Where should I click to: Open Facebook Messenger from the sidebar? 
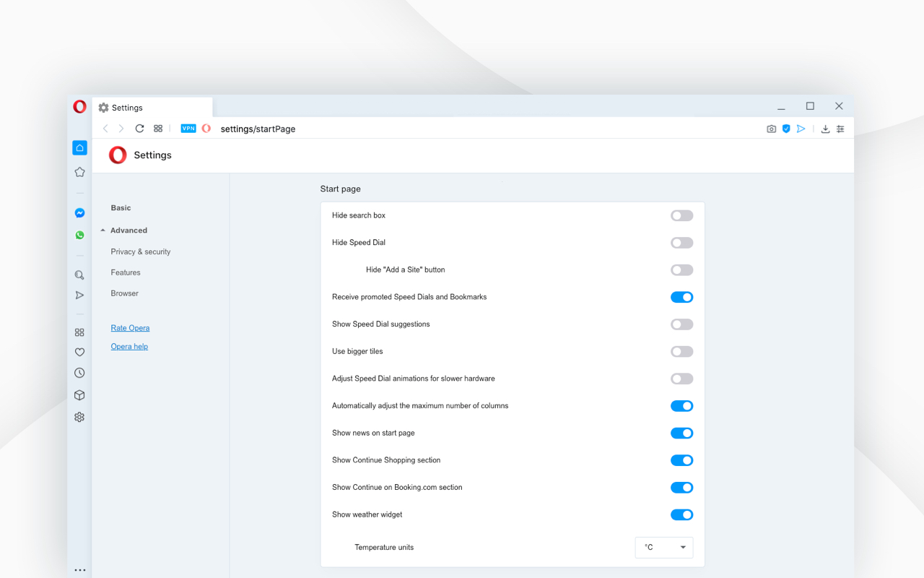coord(79,212)
